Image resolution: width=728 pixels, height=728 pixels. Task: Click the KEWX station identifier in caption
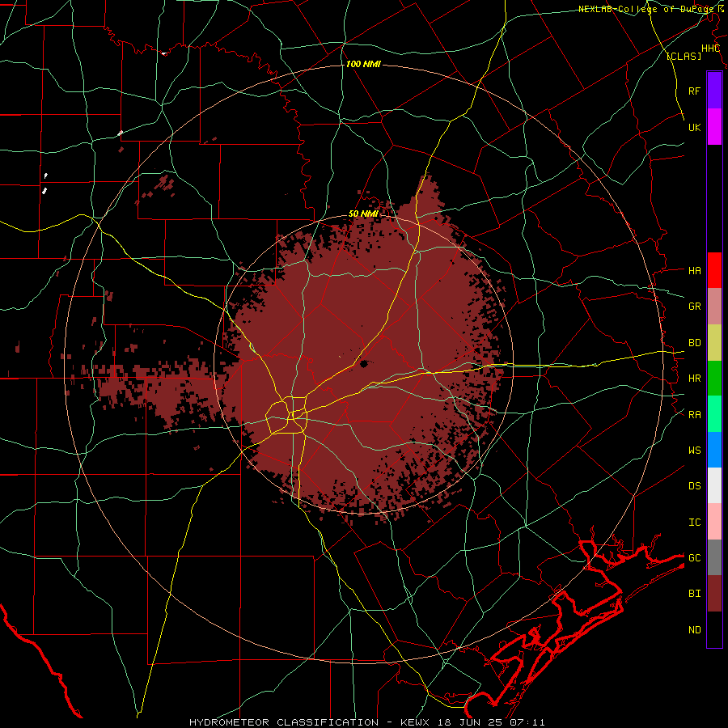[413, 722]
